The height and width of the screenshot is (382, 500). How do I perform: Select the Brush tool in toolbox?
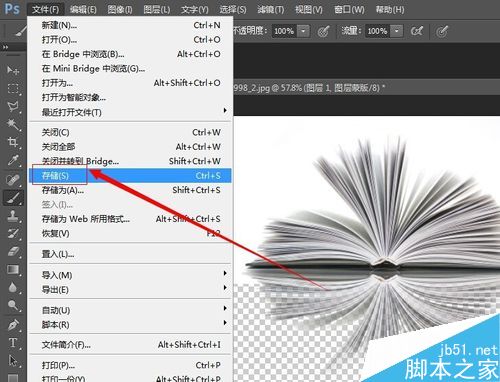[13, 198]
